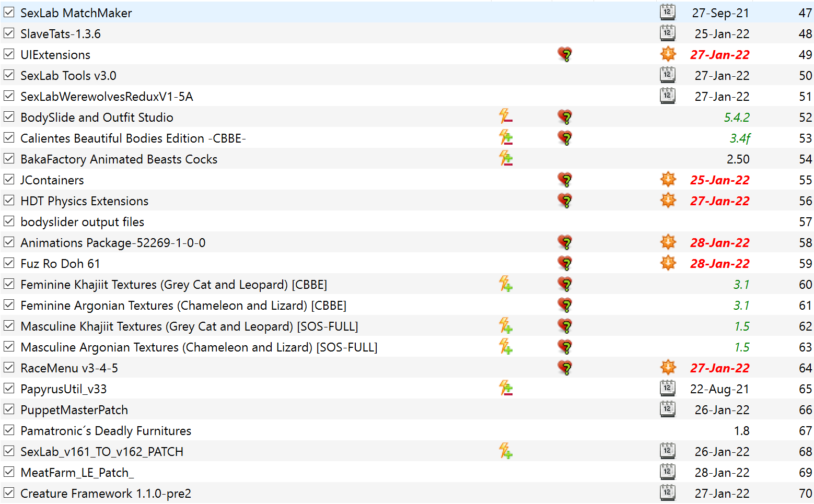Click the calendar icon on SexLab MatchMaker row
This screenshot has height=504, width=814.
[x=668, y=12]
